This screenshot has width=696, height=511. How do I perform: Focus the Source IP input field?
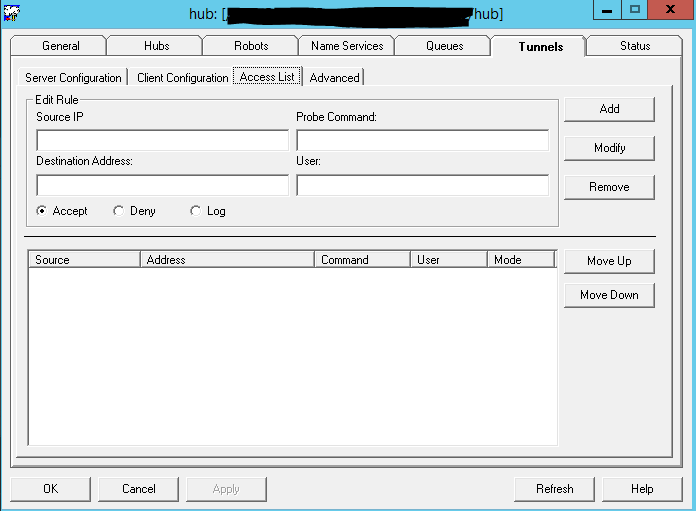[162, 141]
